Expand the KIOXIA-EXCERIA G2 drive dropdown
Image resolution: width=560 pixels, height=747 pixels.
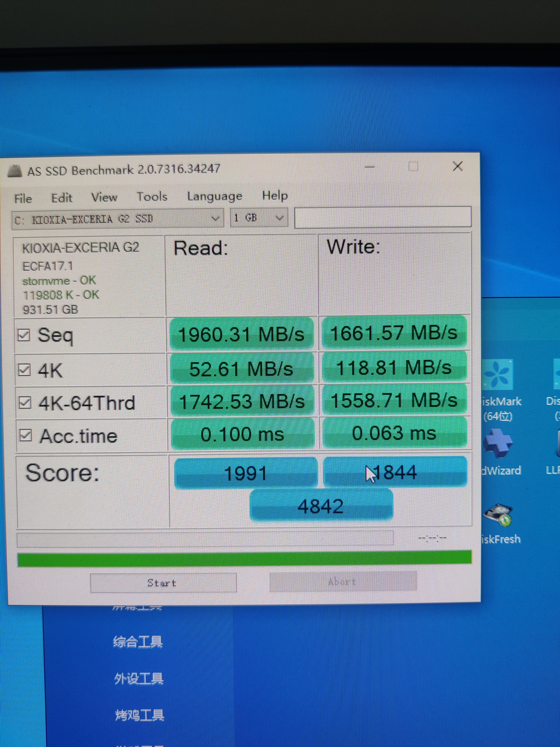117,219
